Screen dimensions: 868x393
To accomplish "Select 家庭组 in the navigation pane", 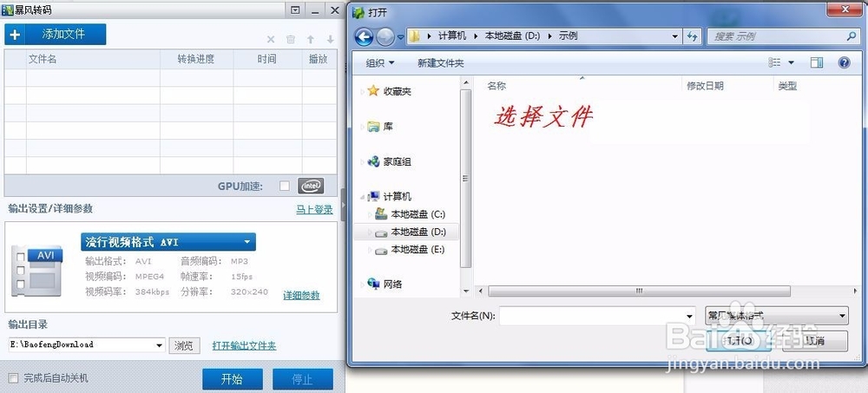I will click(398, 162).
